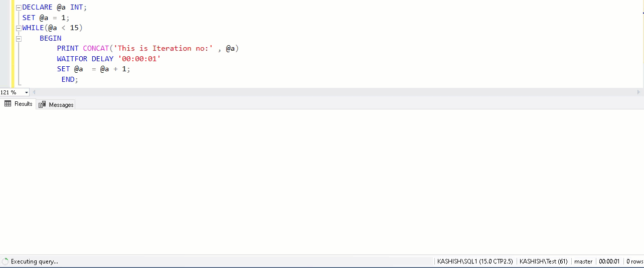Viewport: 644px width, 268px height.
Task: Collapse the WHILE loop outline
Action: (19, 28)
